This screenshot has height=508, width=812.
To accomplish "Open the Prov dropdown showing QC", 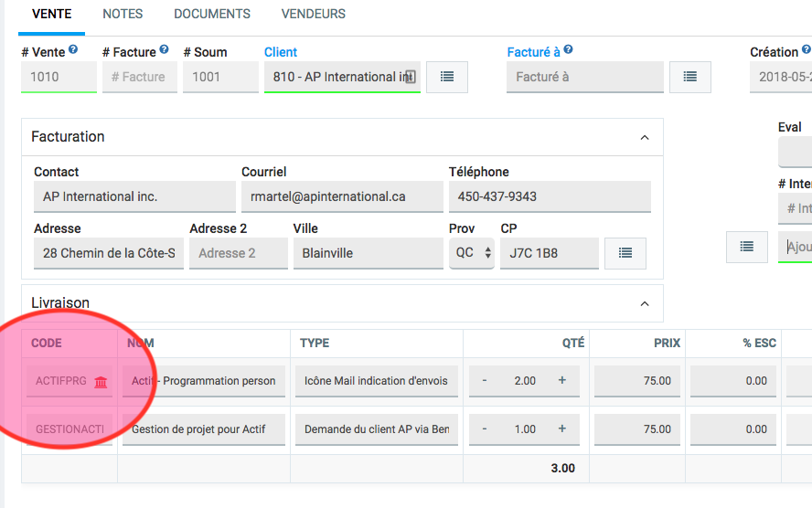I will pos(473,253).
